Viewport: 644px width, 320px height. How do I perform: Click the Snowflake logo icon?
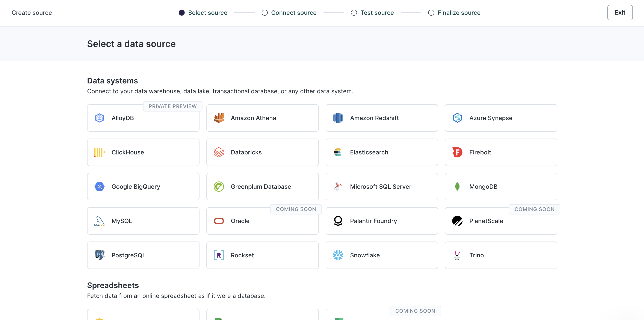tap(338, 255)
